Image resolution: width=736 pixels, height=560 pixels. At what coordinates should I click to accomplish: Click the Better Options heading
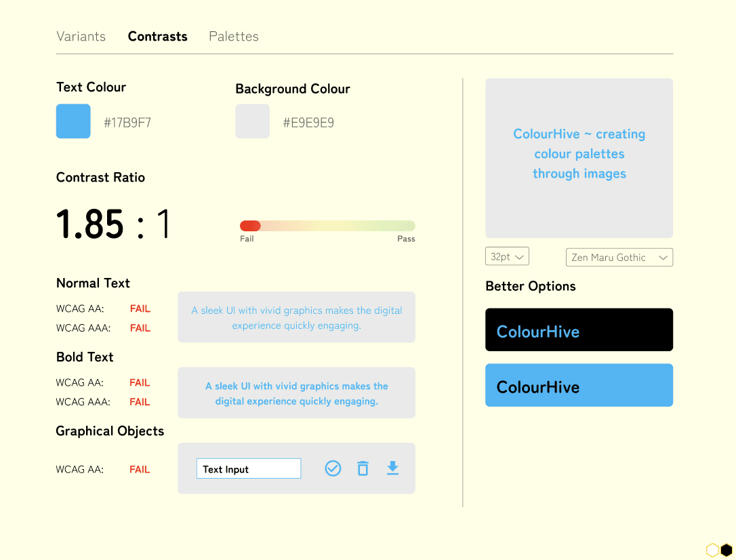(531, 286)
